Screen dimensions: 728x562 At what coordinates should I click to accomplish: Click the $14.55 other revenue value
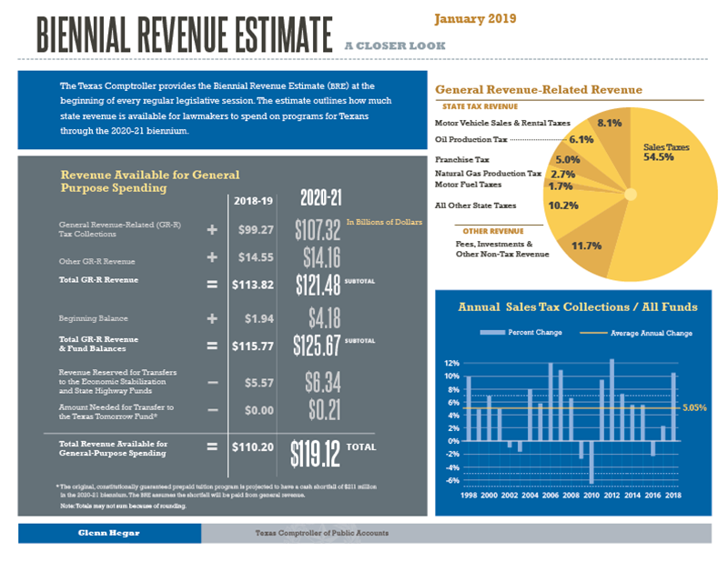[x=256, y=257]
